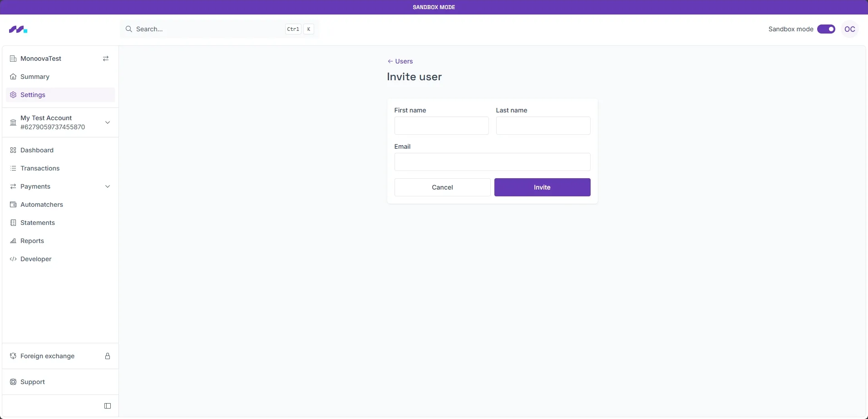Click the MonoovaTest building icon
The width and height of the screenshot is (868, 419).
click(13, 58)
